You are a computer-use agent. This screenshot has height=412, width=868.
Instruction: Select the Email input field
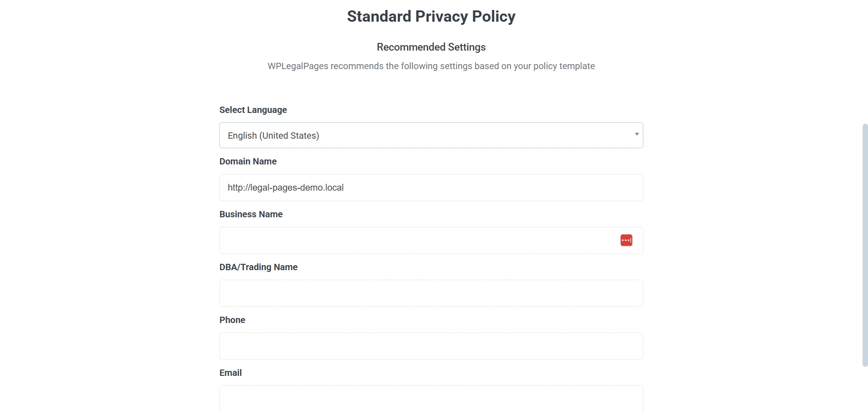pos(431,398)
